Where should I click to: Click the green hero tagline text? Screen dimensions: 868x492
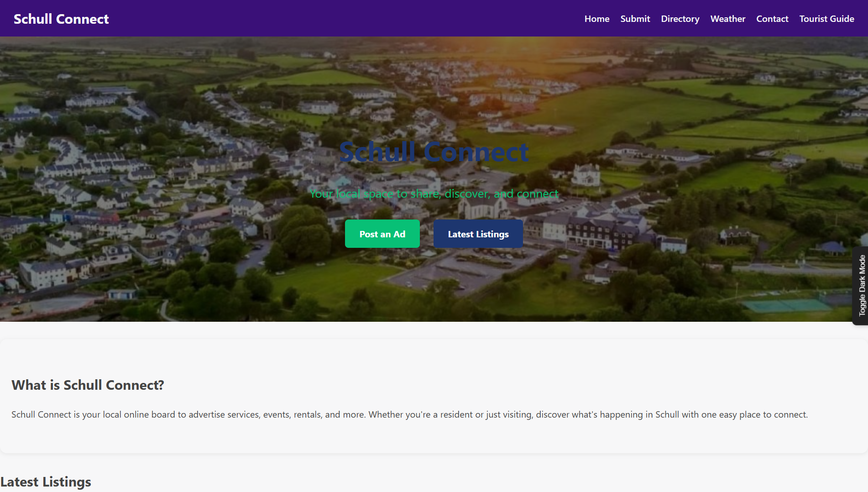click(434, 194)
